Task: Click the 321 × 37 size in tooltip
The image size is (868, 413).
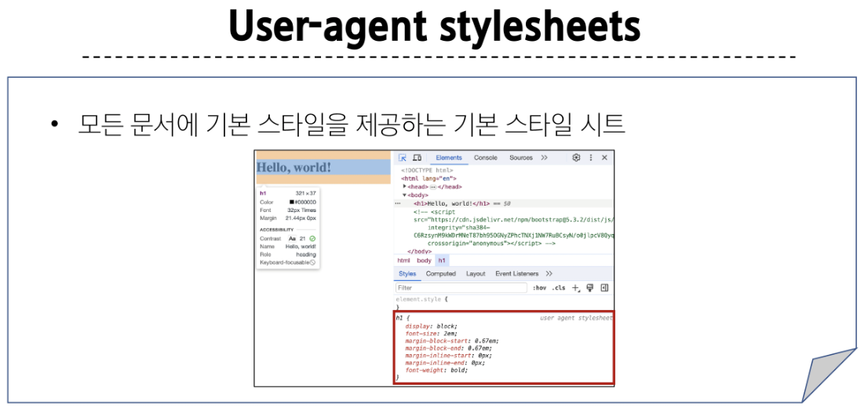Action: pyautogui.click(x=305, y=193)
